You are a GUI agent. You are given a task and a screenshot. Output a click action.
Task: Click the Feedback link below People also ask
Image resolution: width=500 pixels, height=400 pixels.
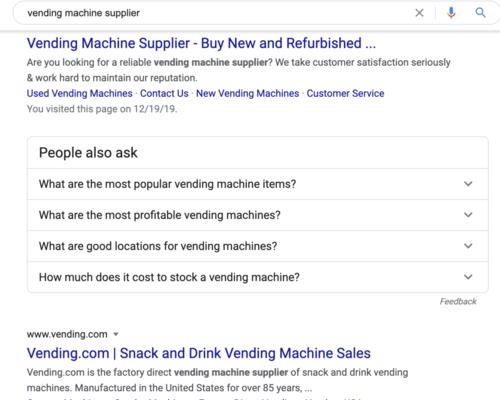coord(458,301)
